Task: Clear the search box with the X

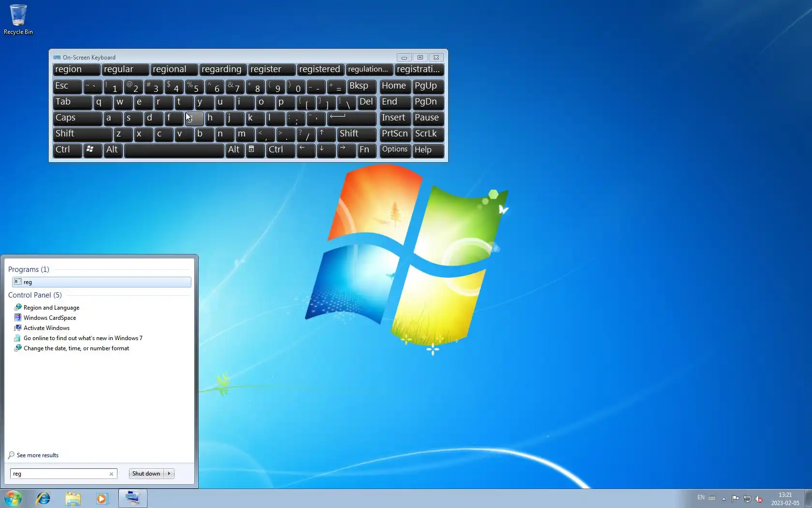Action: (x=111, y=474)
